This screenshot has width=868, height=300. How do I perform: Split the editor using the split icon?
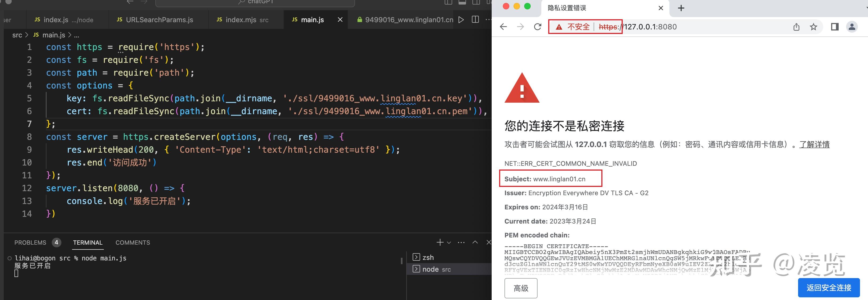click(x=475, y=20)
